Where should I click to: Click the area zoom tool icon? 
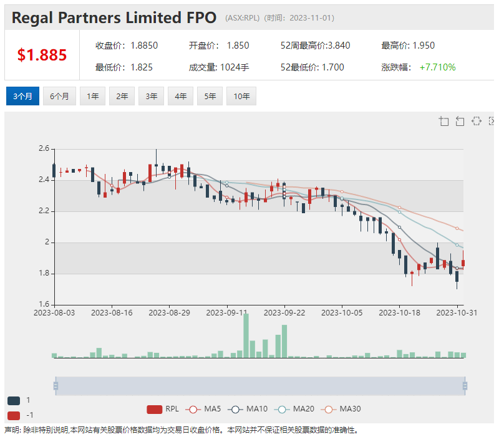pyautogui.click(x=444, y=121)
